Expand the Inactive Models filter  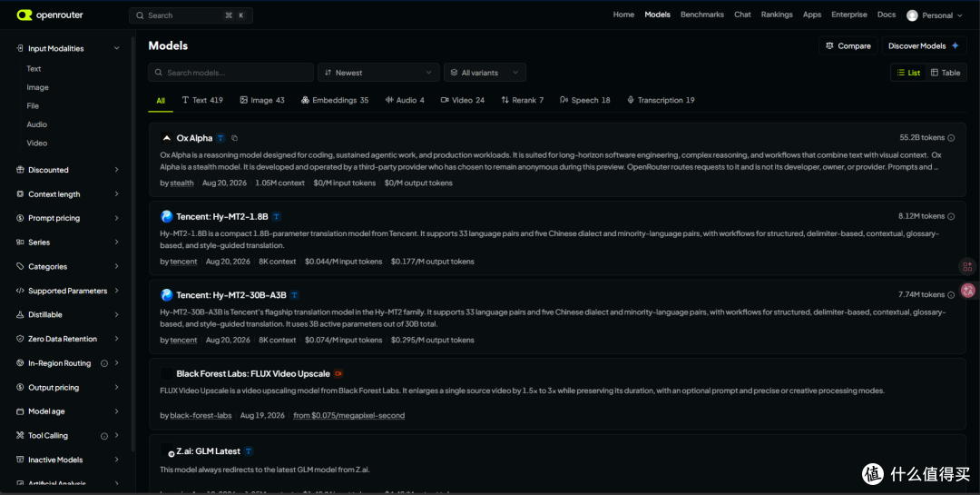68,460
